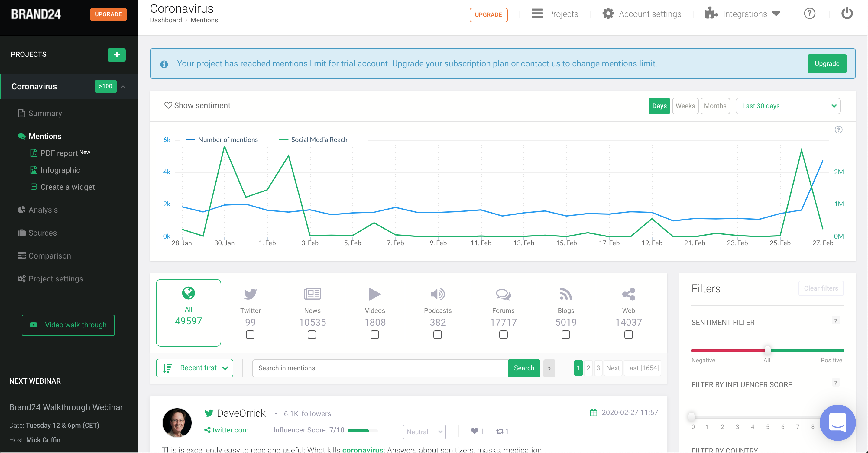The height and width of the screenshot is (453, 868).
Task: Check the Web source checkbox
Action: pos(628,335)
